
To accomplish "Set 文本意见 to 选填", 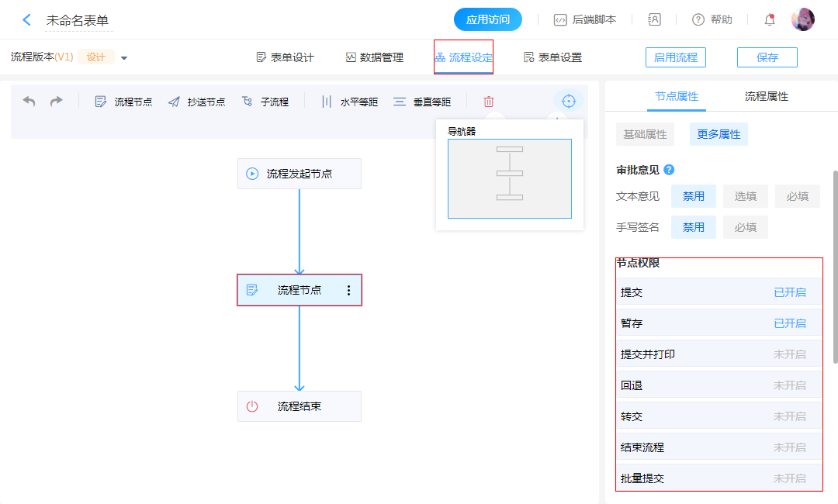I will (745, 196).
